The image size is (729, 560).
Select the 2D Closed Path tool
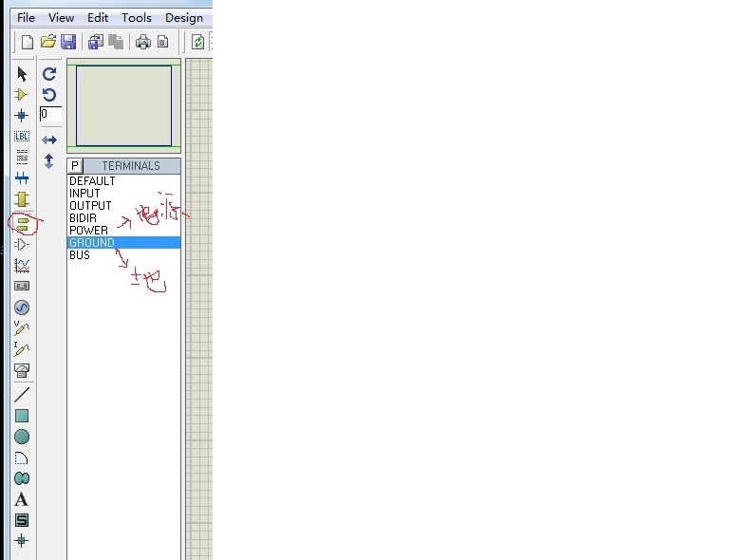coord(22,478)
